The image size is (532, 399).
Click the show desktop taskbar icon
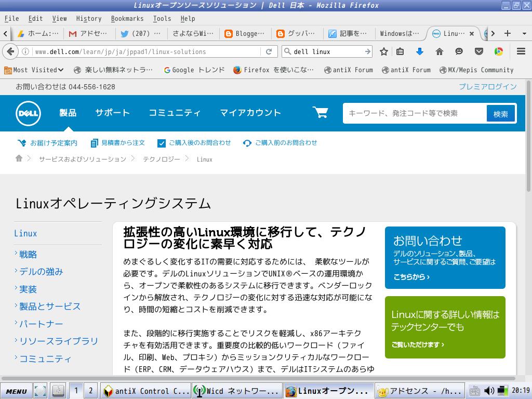pyautogui.click(x=40, y=391)
